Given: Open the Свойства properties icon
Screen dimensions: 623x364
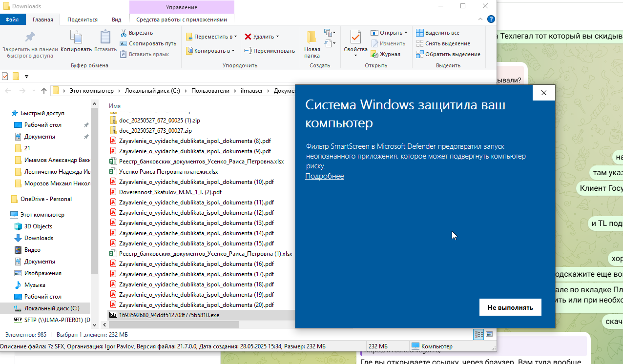Looking at the screenshot, I should coord(355,37).
